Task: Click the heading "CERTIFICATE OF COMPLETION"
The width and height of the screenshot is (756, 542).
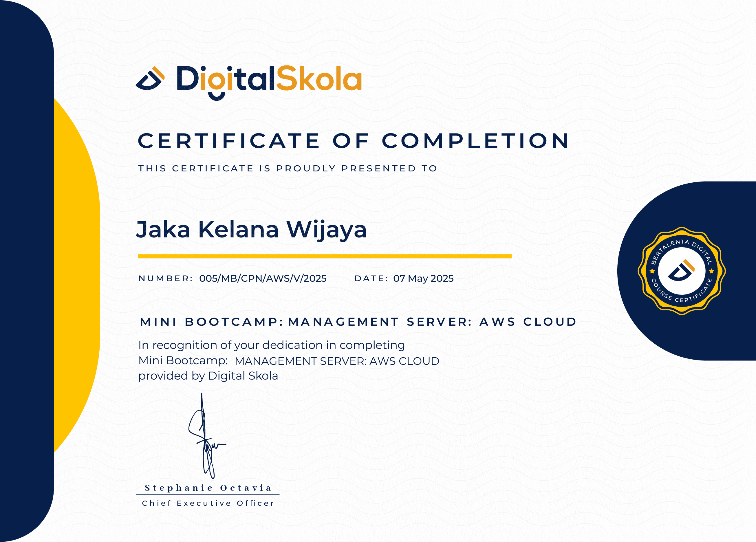Action: click(353, 141)
